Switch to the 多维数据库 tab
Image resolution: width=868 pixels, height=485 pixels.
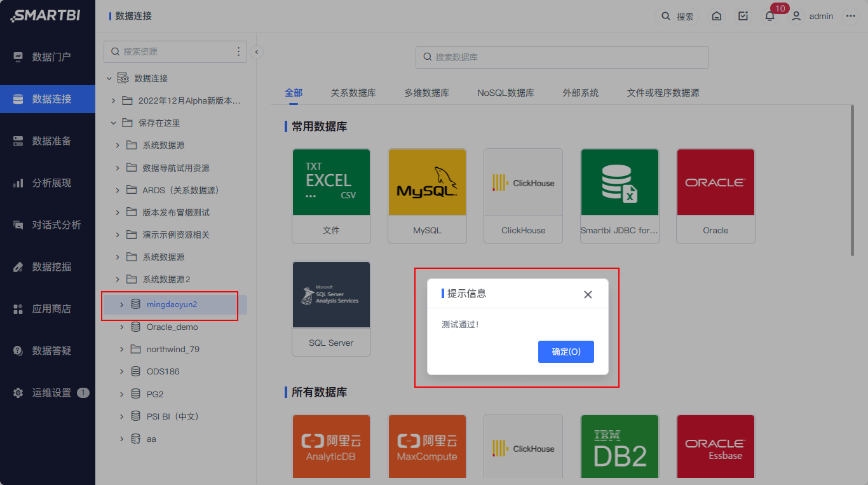coord(427,93)
